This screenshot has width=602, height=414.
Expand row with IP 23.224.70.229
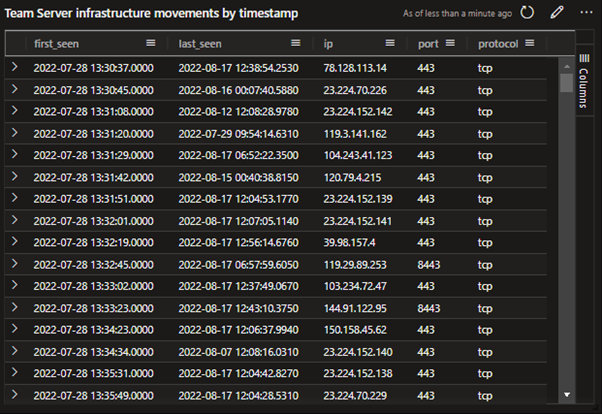[15, 394]
